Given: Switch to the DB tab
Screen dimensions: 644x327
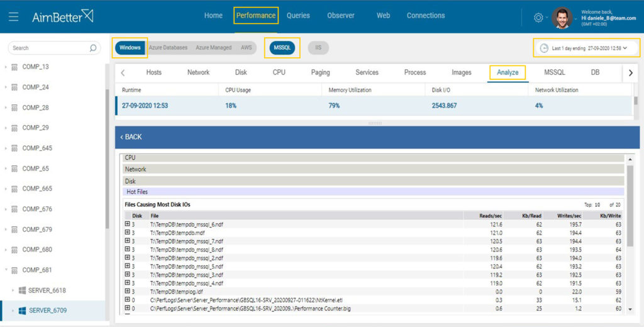Looking at the screenshot, I should [x=595, y=72].
